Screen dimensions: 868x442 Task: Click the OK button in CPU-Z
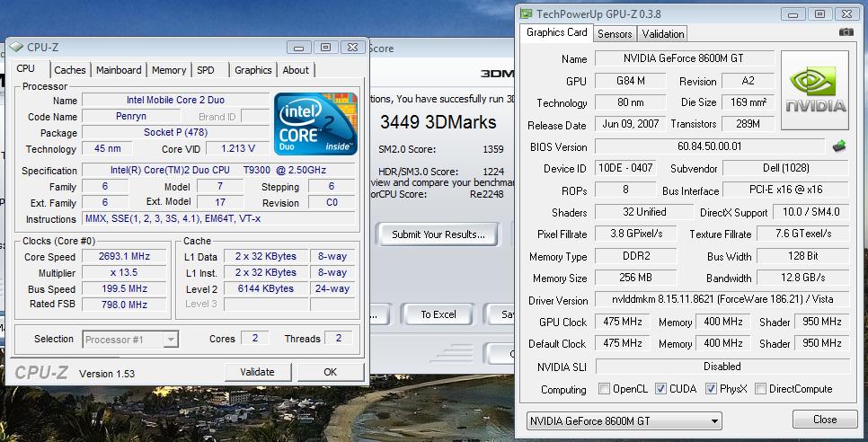click(x=331, y=372)
